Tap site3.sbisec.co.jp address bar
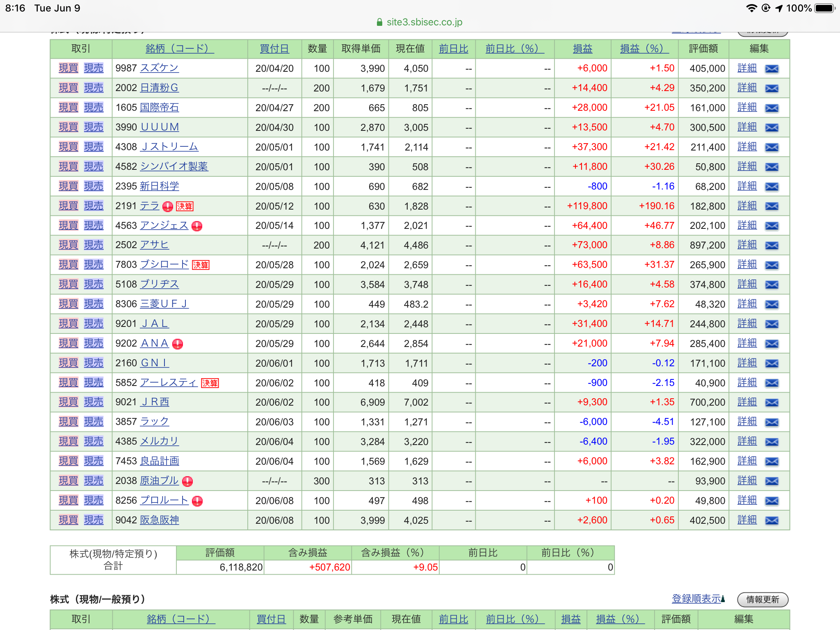 pos(420,22)
